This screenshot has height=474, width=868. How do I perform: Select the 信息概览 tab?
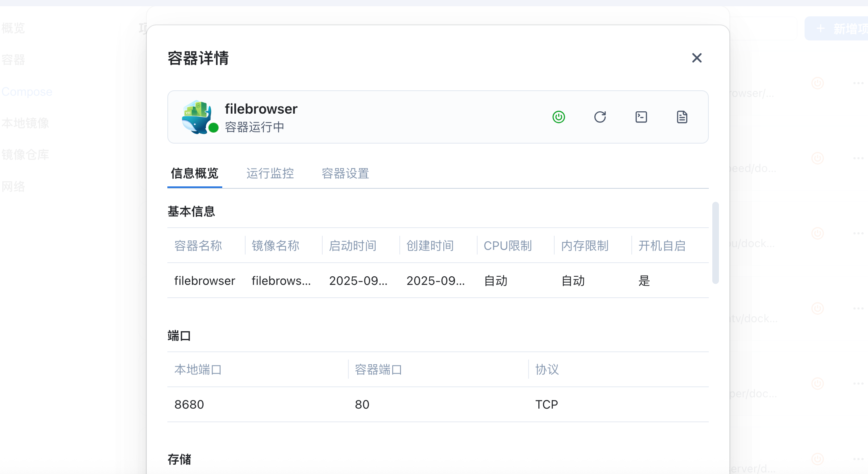point(195,174)
